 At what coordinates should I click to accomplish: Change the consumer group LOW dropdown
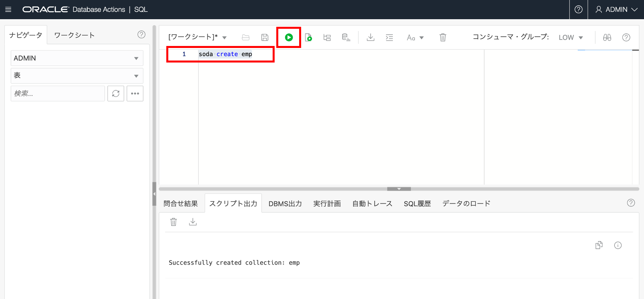[570, 37]
